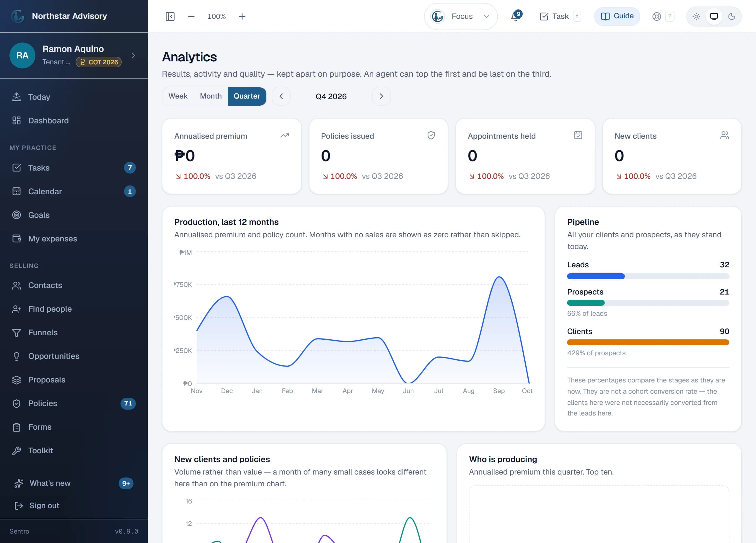Open Goals in sidebar
756x543 pixels.
coord(74,215)
